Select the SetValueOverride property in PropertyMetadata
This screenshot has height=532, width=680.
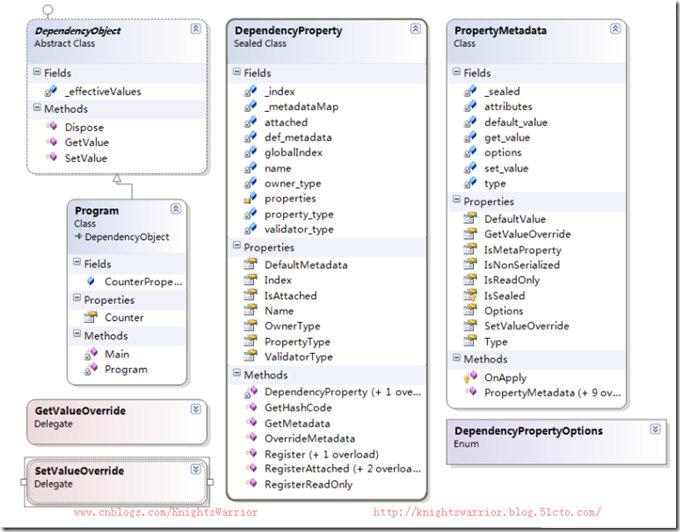[526, 326]
